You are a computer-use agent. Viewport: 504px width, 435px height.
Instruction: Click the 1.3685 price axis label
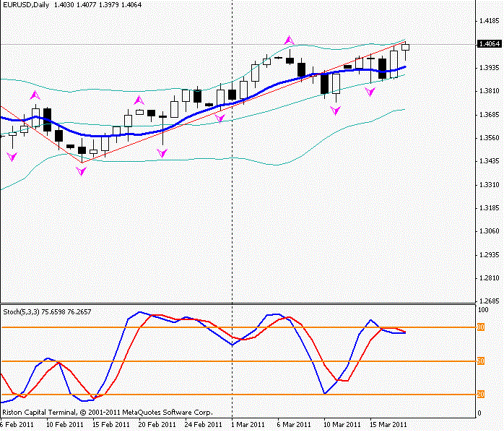tap(490, 115)
